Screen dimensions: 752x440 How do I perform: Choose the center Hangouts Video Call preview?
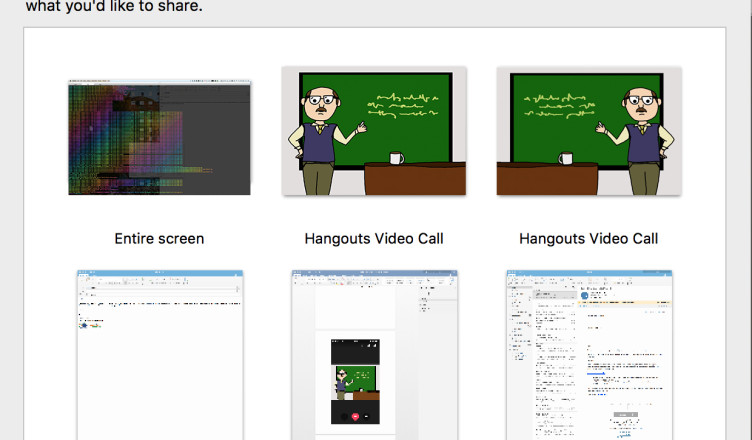[x=374, y=131]
